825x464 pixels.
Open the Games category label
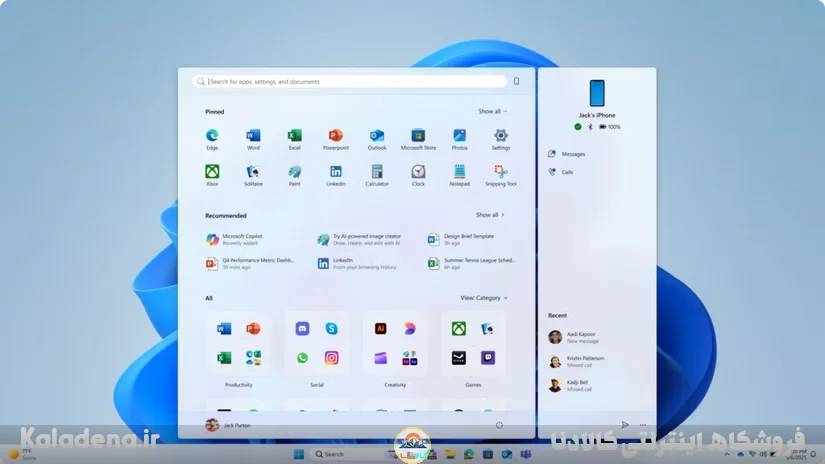pos(473,385)
